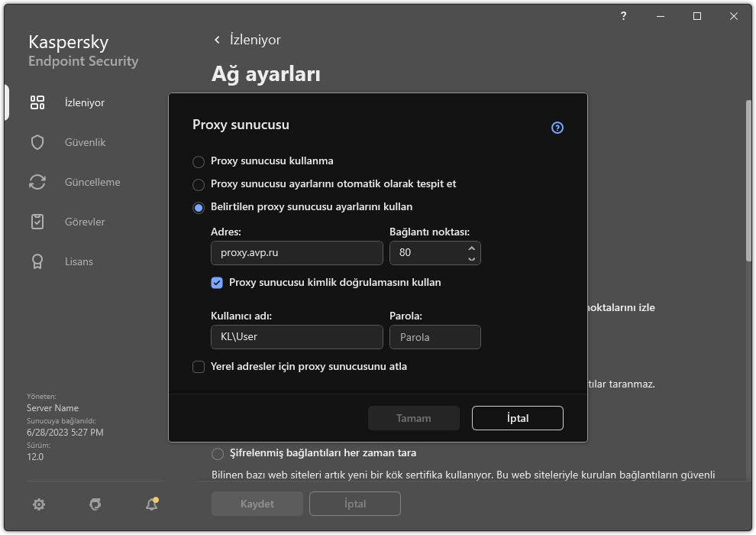756x535 pixels.
Task: Enable Yerel adresler için proxy sunucusunu atla
Action: [x=199, y=366]
